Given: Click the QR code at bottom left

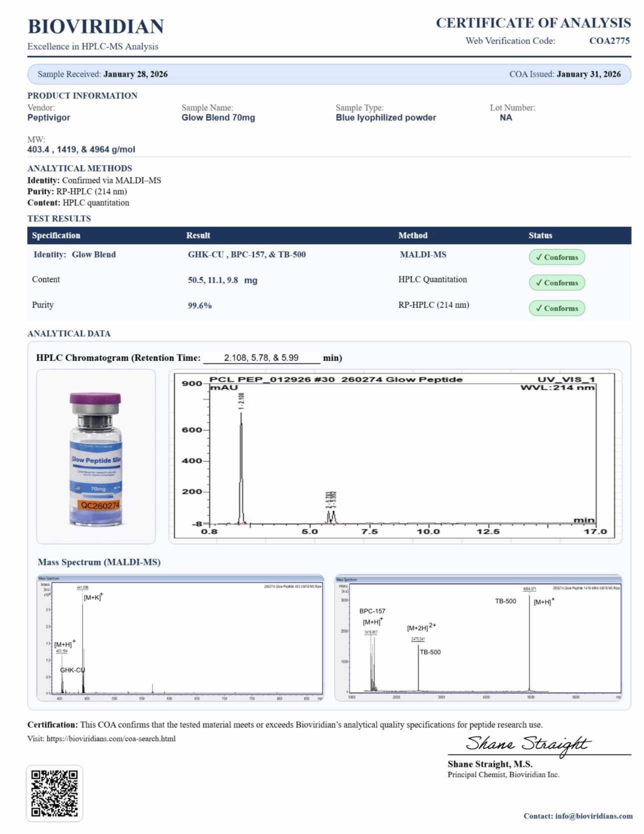Looking at the screenshot, I should tap(54, 793).
